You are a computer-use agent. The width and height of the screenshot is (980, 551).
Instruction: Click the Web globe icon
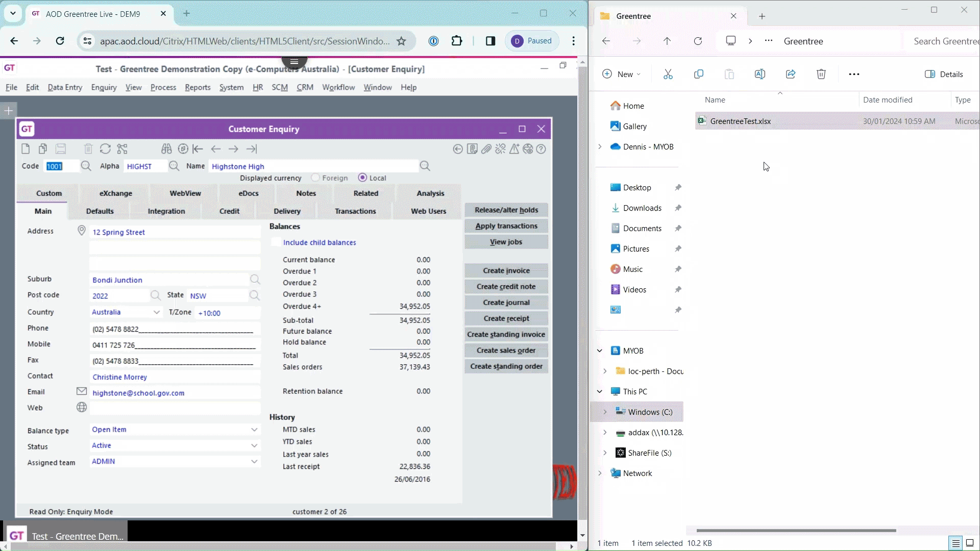click(81, 407)
